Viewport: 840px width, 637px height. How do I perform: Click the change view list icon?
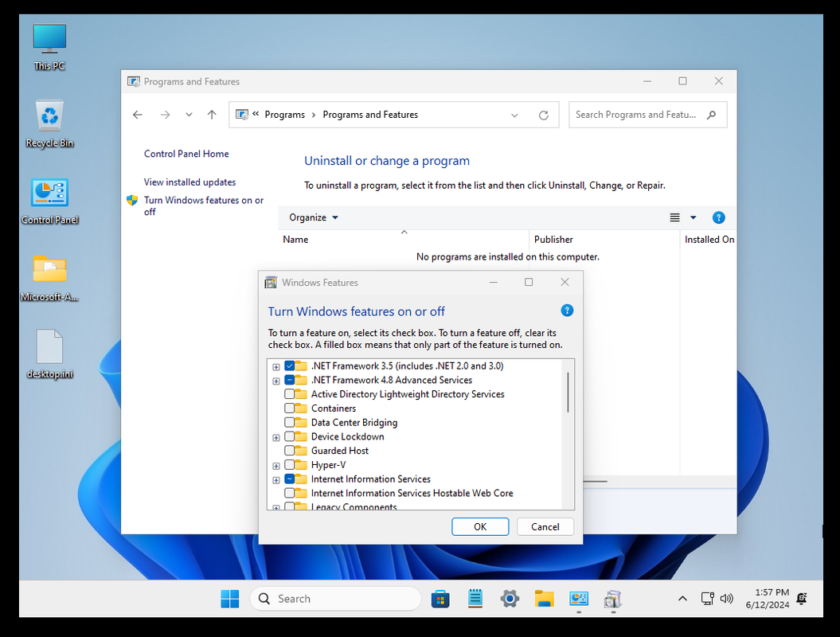674,217
